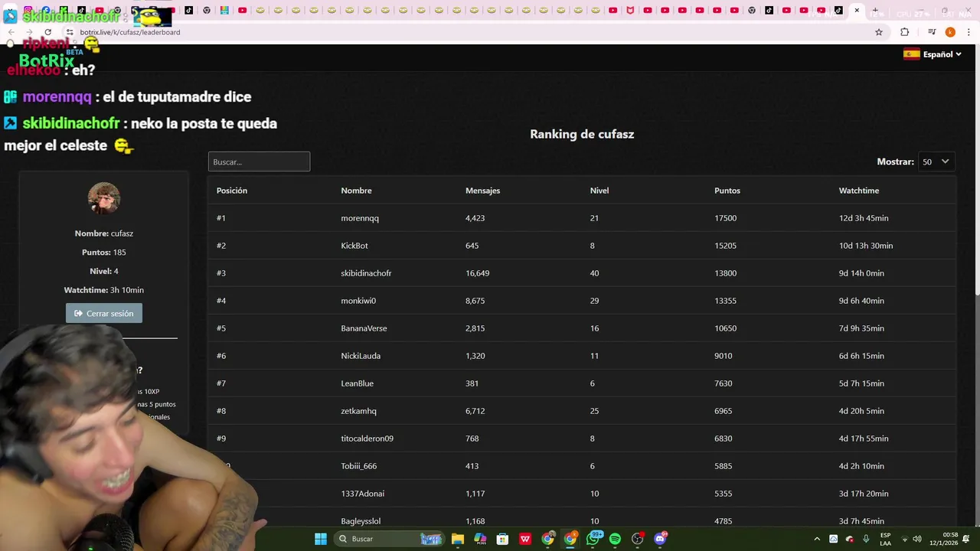
Task: Open WPS Office from the taskbar
Action: point(525,539)
